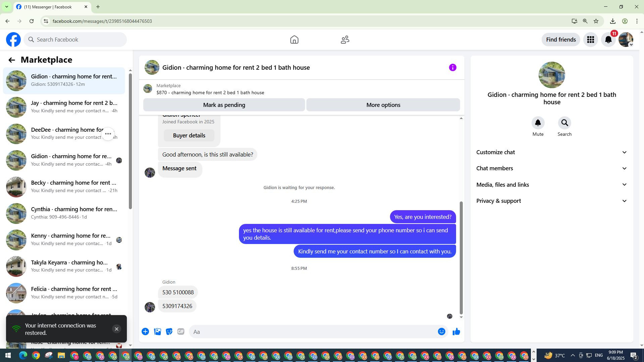The image size is (644, 362).
Task: Show hidden system tray icons
Action: point(573,356)
